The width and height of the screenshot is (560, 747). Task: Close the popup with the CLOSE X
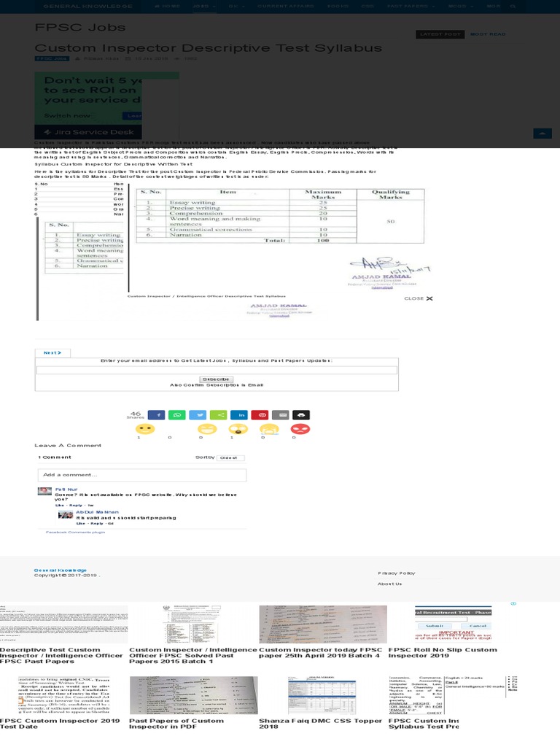(419, 298)
